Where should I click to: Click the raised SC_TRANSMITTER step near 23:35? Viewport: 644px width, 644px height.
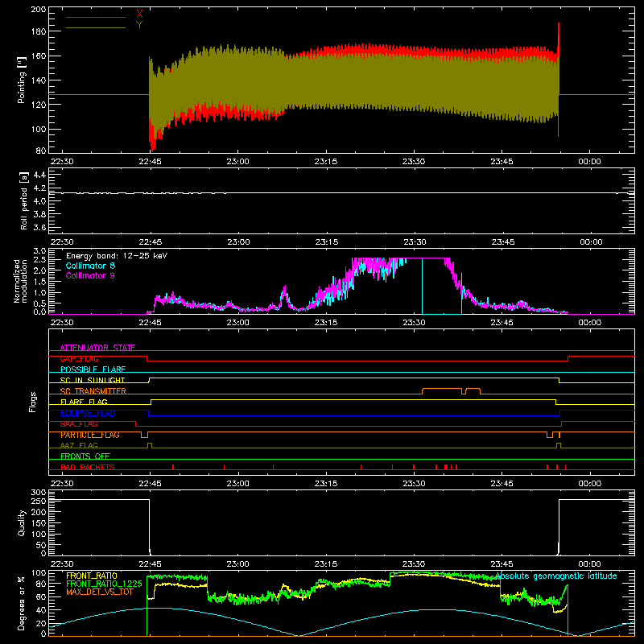(x=442, y=389)
